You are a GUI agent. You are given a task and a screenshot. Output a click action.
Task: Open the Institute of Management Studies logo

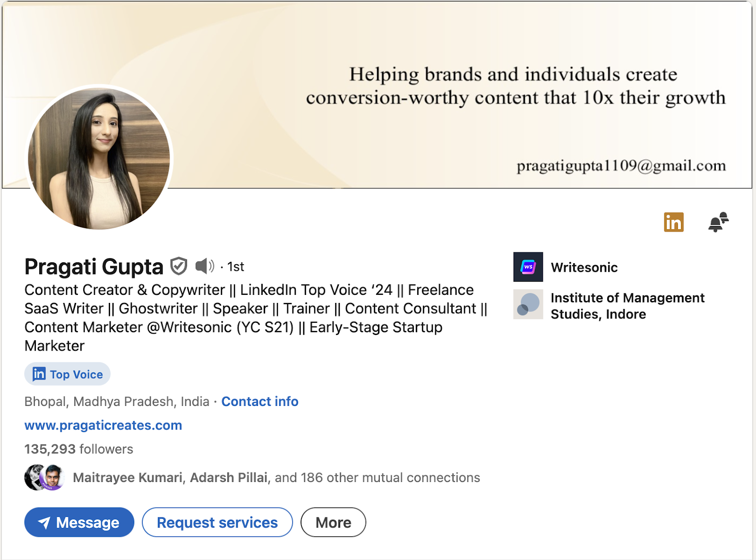tap(528, 304)
